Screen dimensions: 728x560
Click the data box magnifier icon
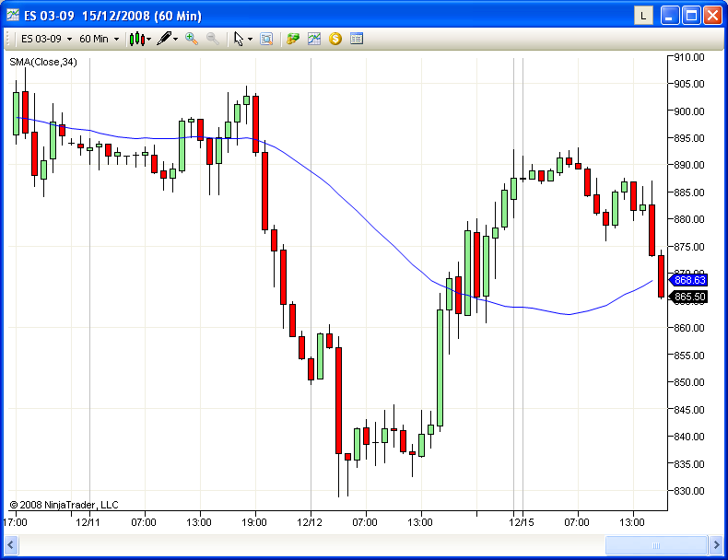coord(266,39)
